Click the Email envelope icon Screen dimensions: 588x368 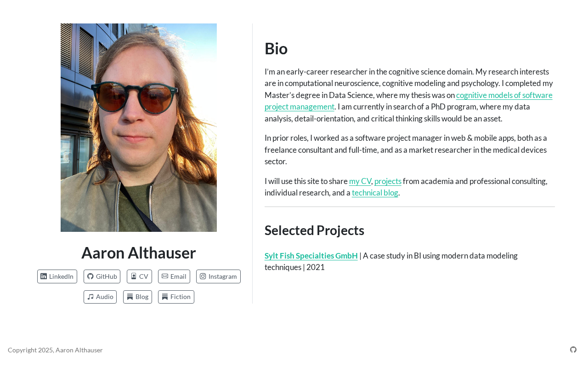pyautogui.click(x=165, y=276)
